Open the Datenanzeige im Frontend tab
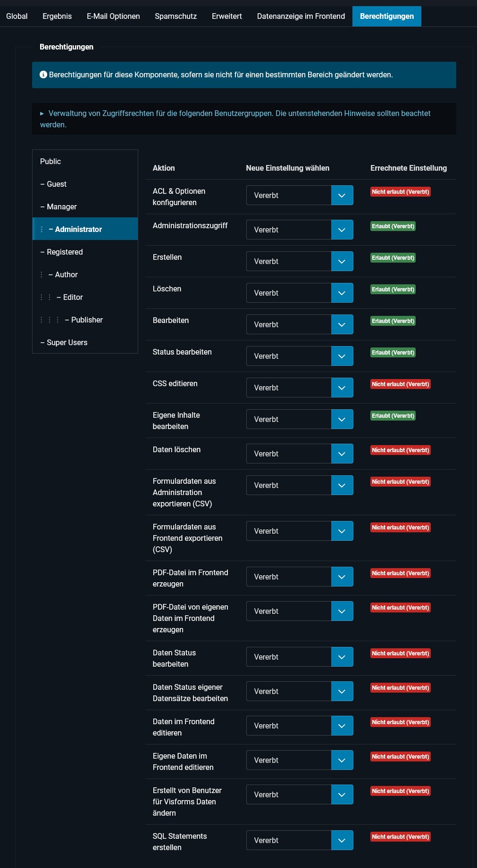This screenshot has width=477, height=868. pyautogui.click(x=301, y=16)
